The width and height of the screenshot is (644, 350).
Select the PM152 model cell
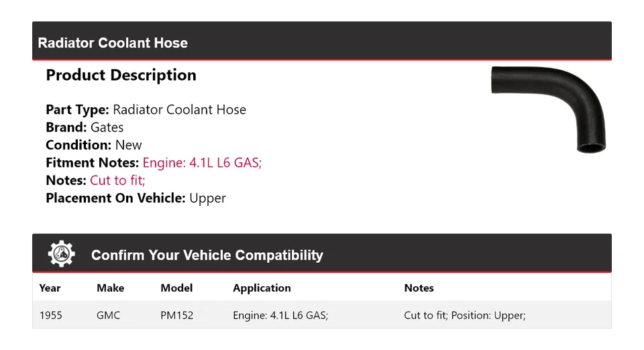point(177,315)
